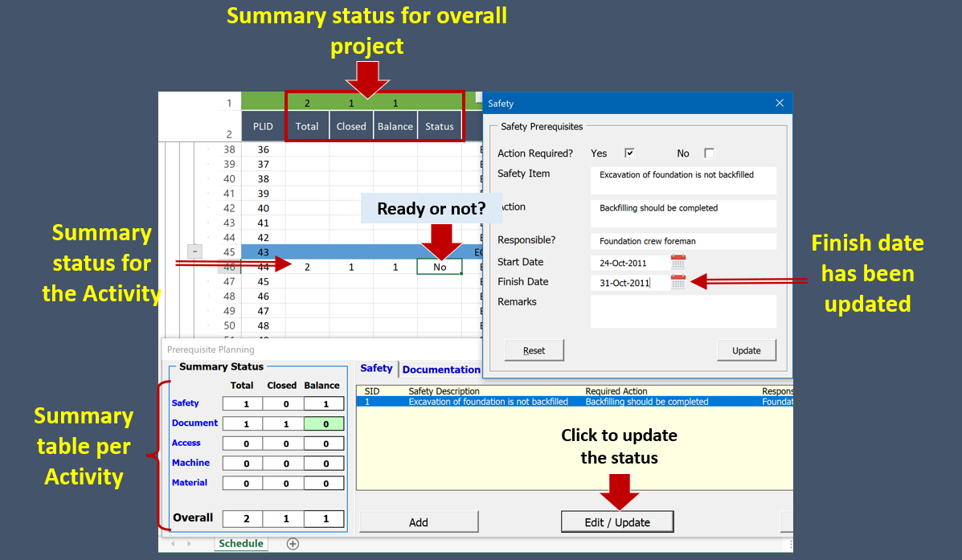This screenshot has height=560, width=962.
Task: Check the No box for Action Required
Action: [709, 153]
